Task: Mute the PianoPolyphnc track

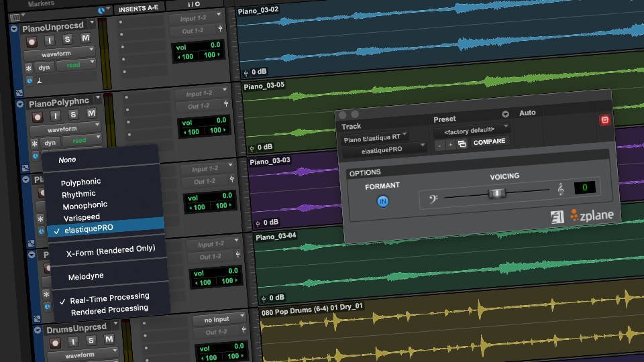Action: coord(91,113)
